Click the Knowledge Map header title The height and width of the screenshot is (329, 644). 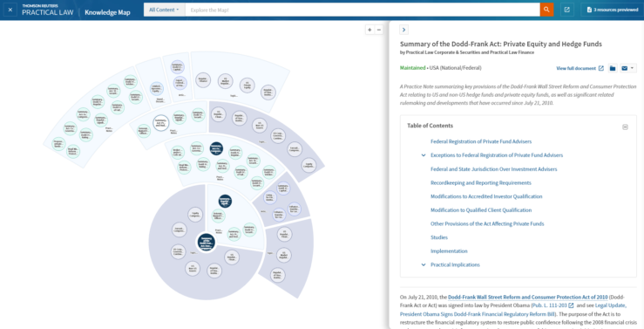(x=107, y=12)
